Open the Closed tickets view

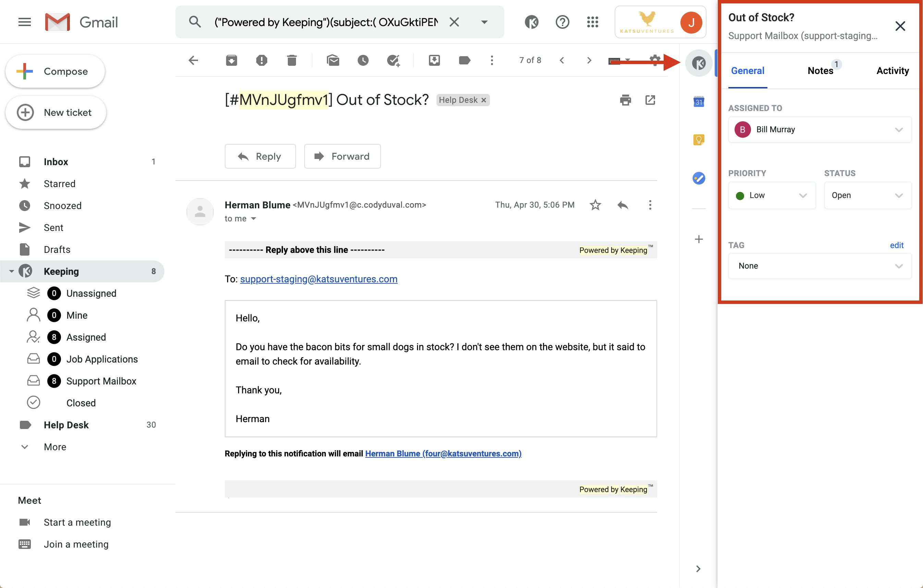81,403
